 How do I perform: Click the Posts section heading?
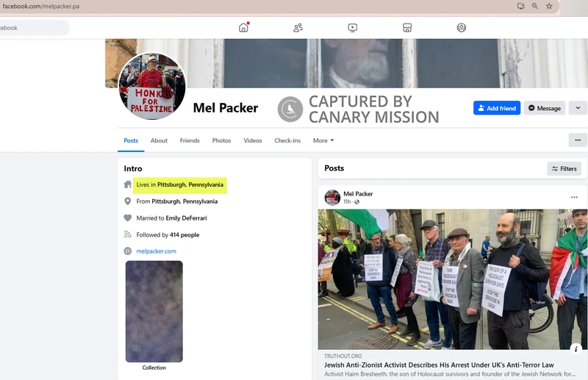(x=334, y=168)
